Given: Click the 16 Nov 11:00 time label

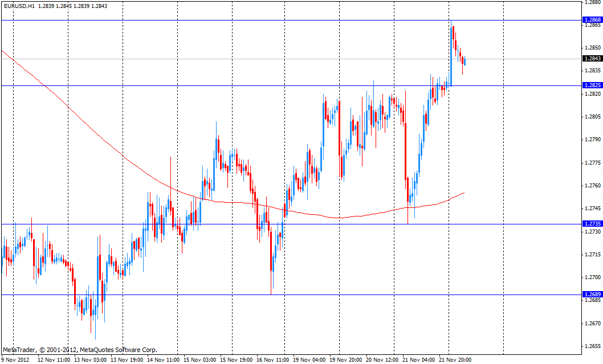Looking at the screenshot, I should (x=272, y=360).
